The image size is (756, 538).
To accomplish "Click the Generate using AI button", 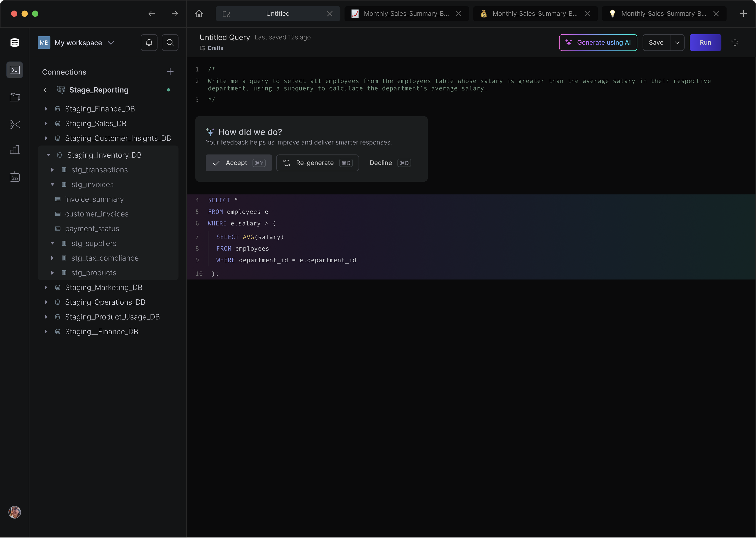I will 598,42.
